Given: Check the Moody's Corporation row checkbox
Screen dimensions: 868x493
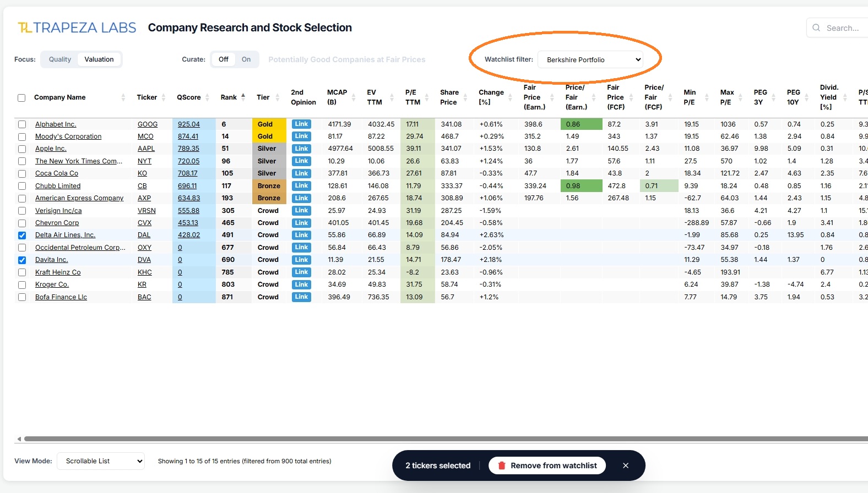Looking at the screenshot, I should click(x=22, y=136).
